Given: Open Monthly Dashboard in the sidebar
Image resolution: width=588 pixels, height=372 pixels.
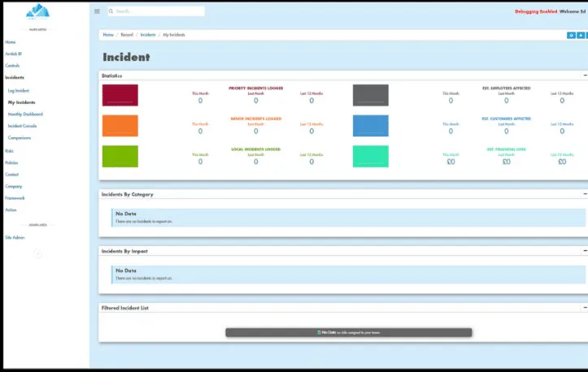Looking at the screenshot, I should pyautogui.click(x=25, y=115).
